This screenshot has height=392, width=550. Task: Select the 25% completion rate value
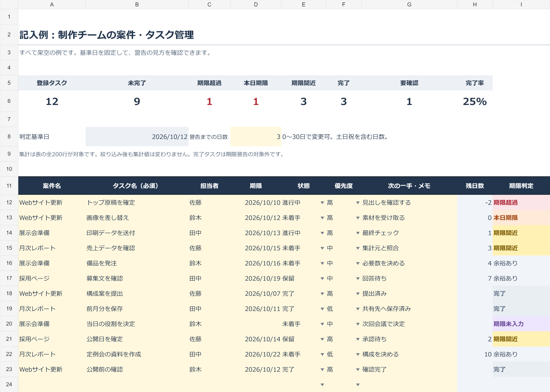coord(475,101)
